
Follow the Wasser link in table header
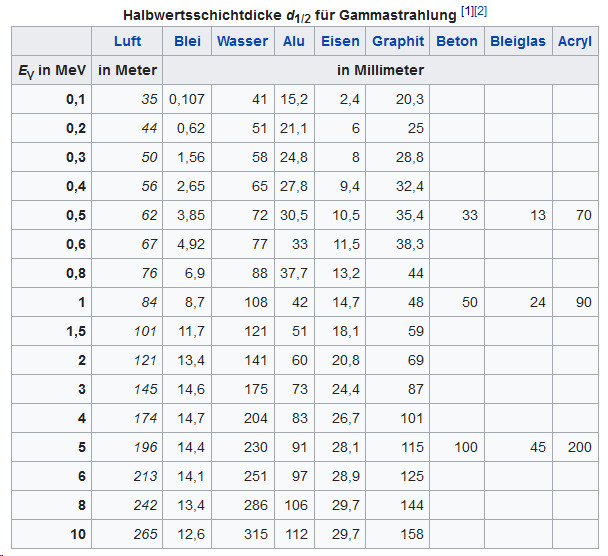coord(242,41)
